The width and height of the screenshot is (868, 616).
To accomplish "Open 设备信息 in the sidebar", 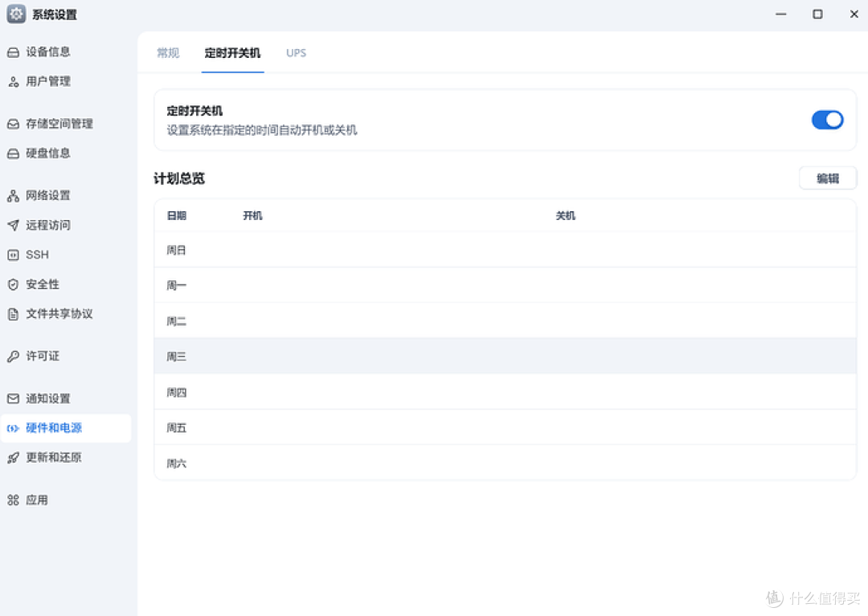I will [48, 51].
